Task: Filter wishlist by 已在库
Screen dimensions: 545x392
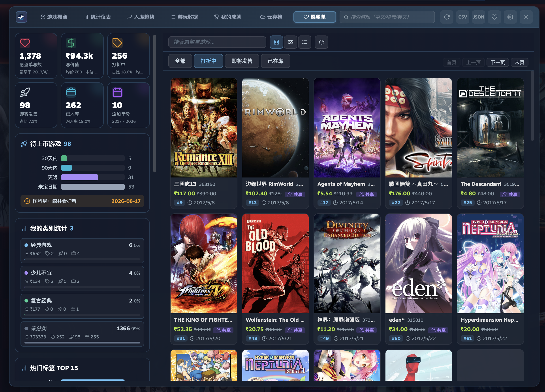Action: point(276,61)
